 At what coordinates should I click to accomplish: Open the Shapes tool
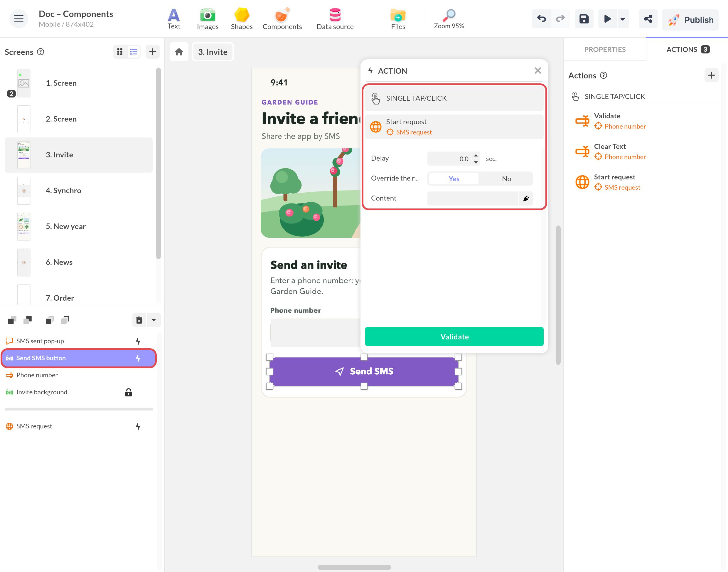(242, 19)
